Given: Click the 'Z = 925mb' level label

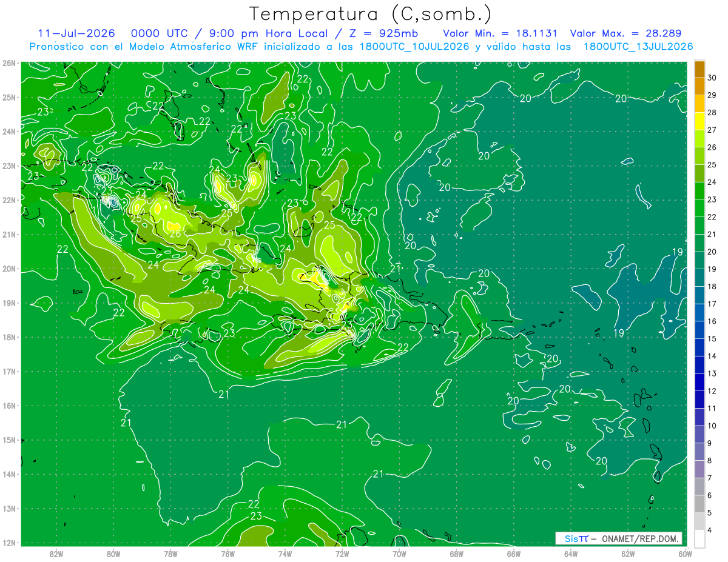Looking at the screenshot, I should tap(383, 33).
